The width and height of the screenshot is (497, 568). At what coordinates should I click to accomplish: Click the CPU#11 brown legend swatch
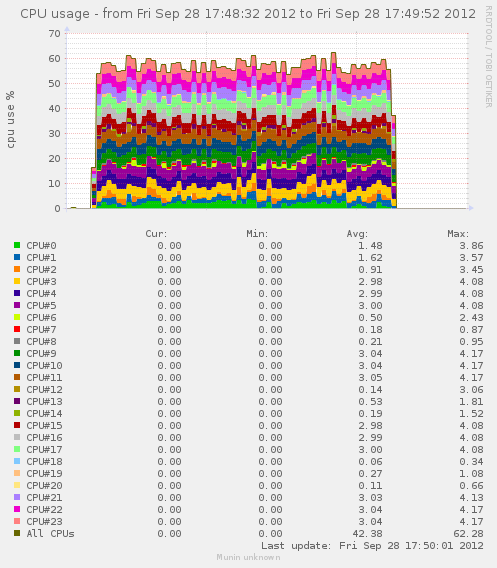point(17,377)
